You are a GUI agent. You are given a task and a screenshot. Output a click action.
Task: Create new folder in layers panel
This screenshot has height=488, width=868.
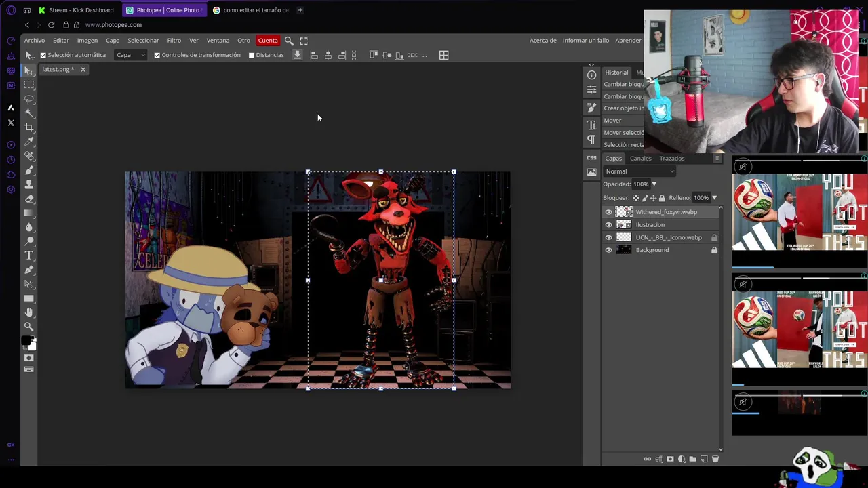(x=692, y=459)
